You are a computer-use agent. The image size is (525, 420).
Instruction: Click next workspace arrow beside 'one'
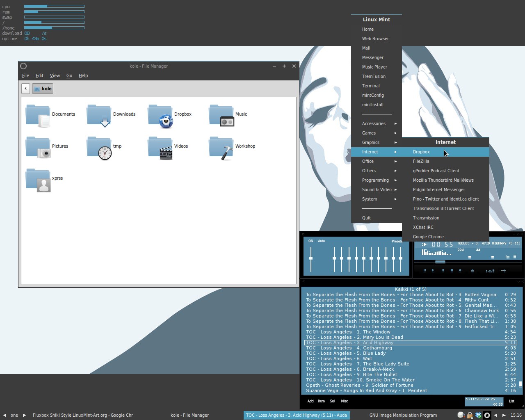24,415
